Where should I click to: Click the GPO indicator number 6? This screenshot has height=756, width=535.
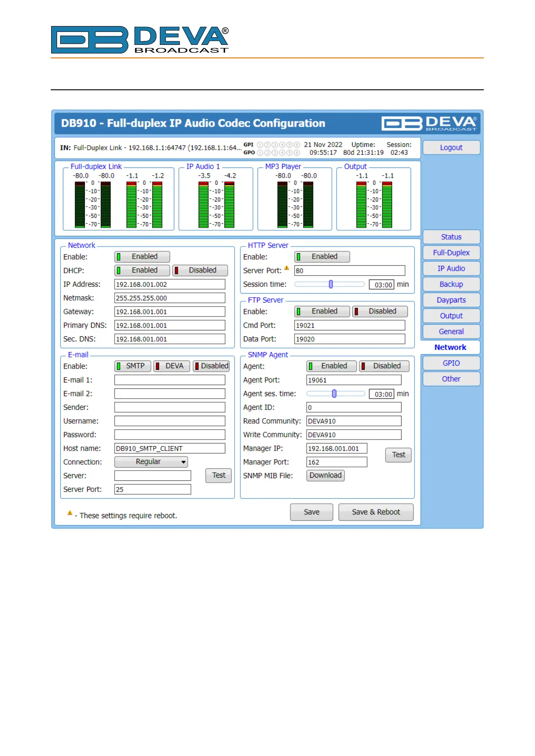tap(296, 153)
